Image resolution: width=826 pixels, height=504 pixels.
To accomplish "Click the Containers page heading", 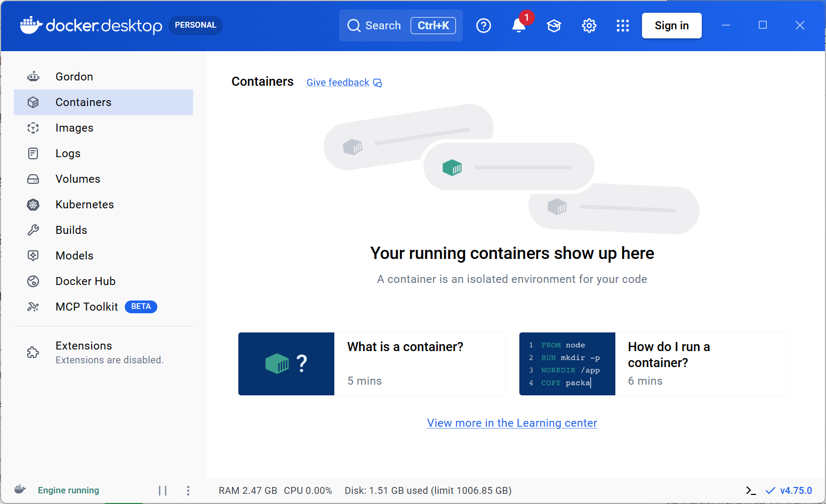I will [x=262, y=82].
